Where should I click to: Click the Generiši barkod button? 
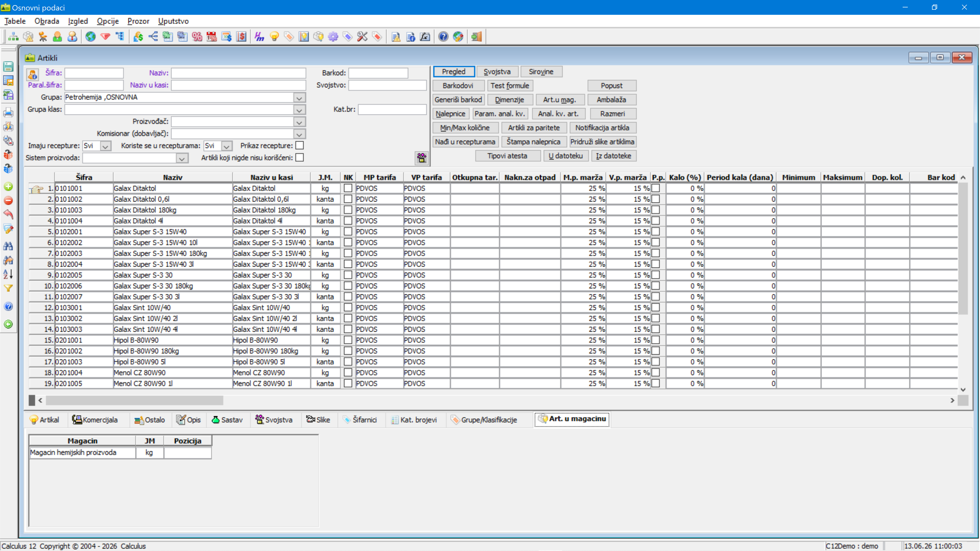pyautogui.click(x=458, y=100)
